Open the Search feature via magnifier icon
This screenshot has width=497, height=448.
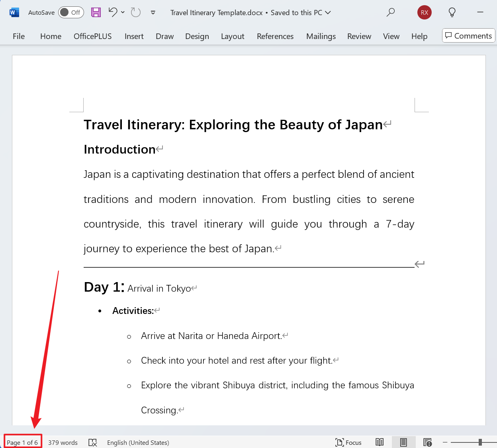click(391, 12)
